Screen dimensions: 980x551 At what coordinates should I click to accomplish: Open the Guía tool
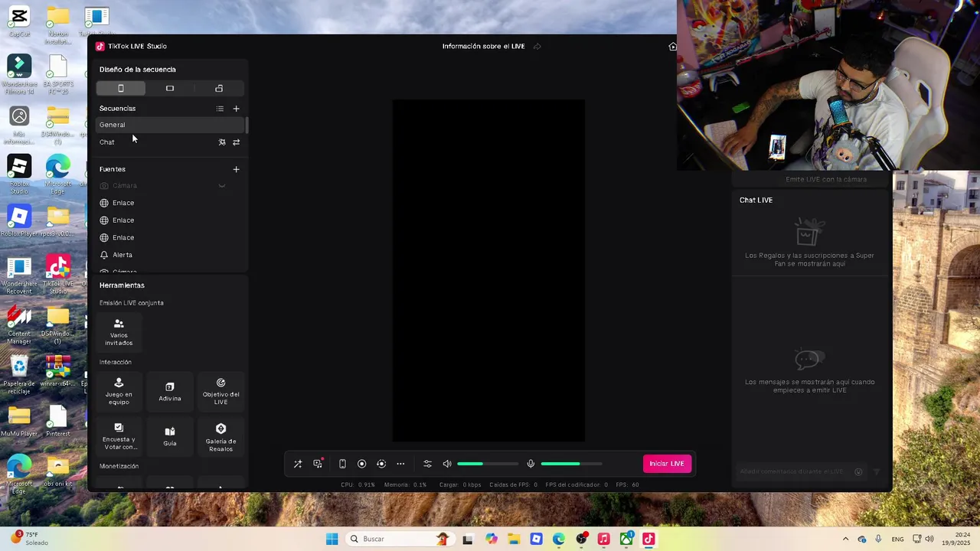[170, 436]
